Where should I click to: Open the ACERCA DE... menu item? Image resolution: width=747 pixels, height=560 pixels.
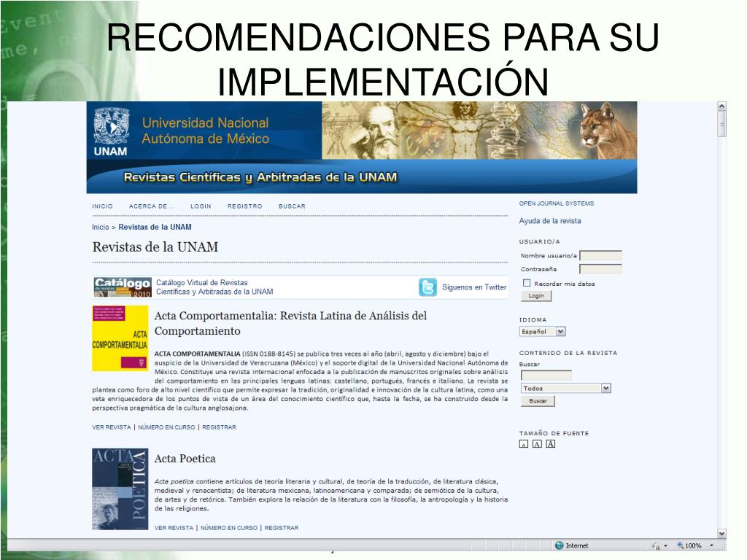[x=152, y=206]
